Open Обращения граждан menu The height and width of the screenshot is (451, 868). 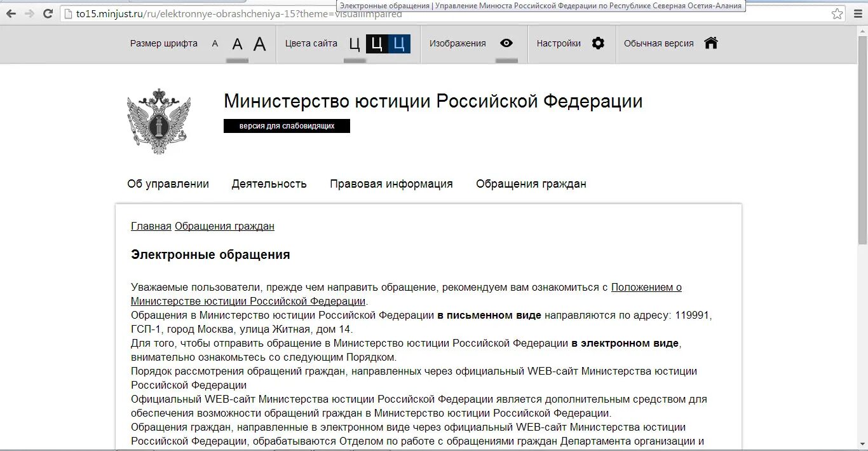pyautogui.click(x=531, y=184)
